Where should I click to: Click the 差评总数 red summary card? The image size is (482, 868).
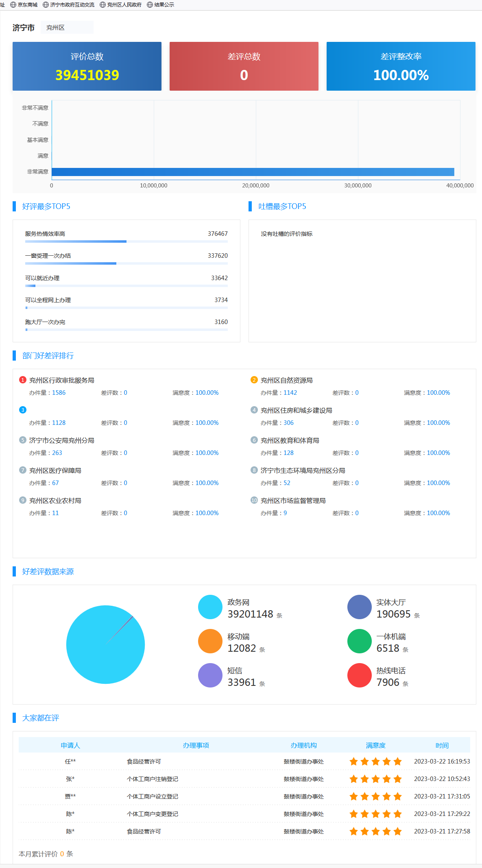[x=244, y=66]
